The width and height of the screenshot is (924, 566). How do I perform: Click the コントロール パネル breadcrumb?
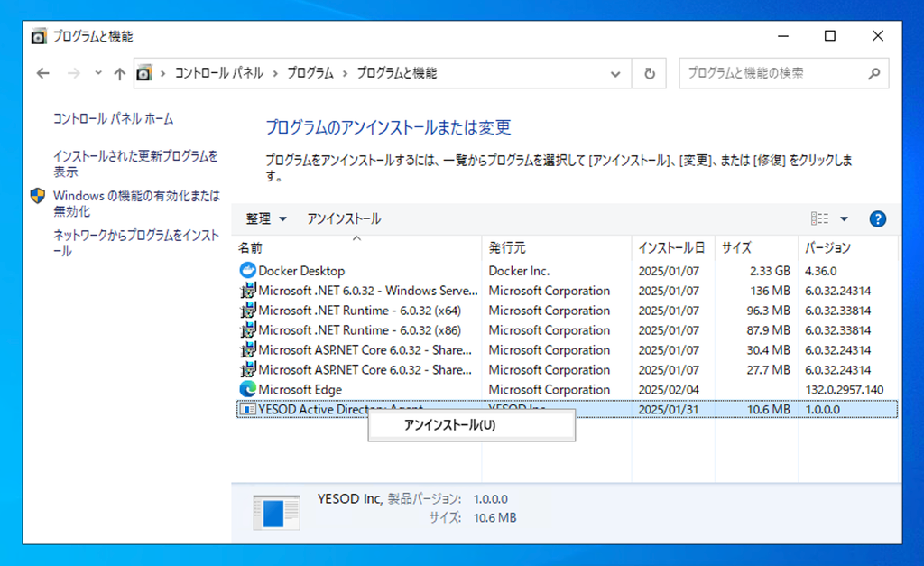click(218, 73)
